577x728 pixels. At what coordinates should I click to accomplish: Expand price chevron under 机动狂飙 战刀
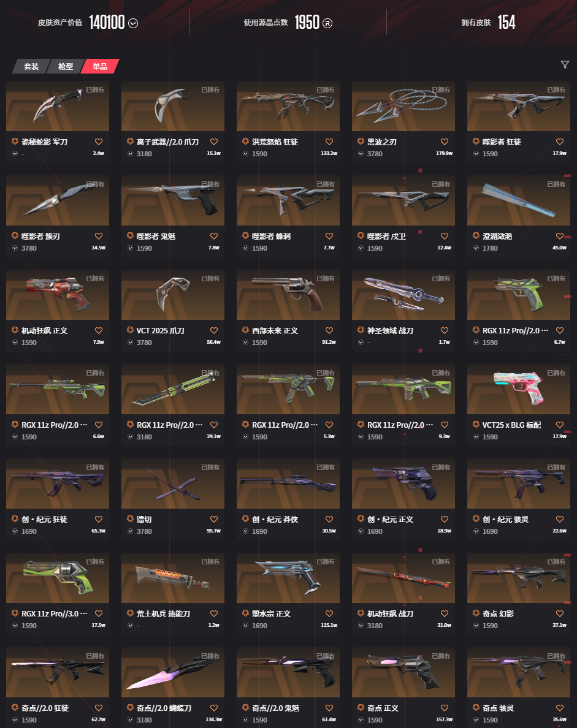(361, 626)
